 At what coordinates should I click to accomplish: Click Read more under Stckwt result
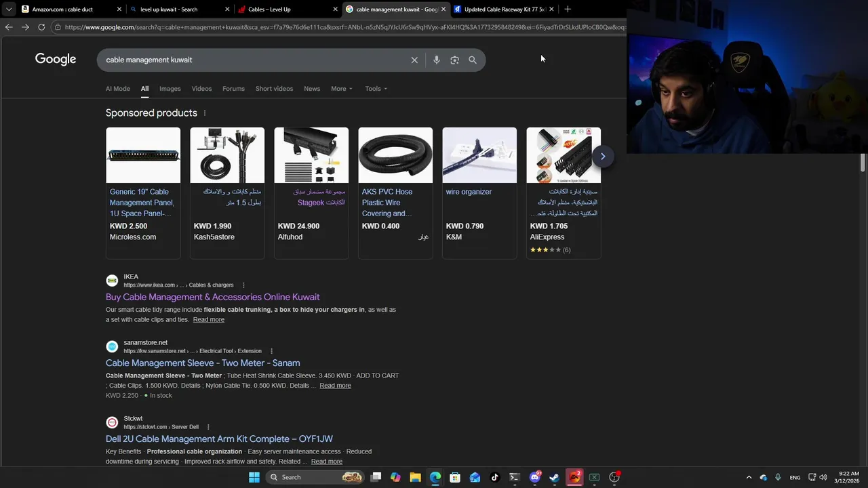(326, 462)
